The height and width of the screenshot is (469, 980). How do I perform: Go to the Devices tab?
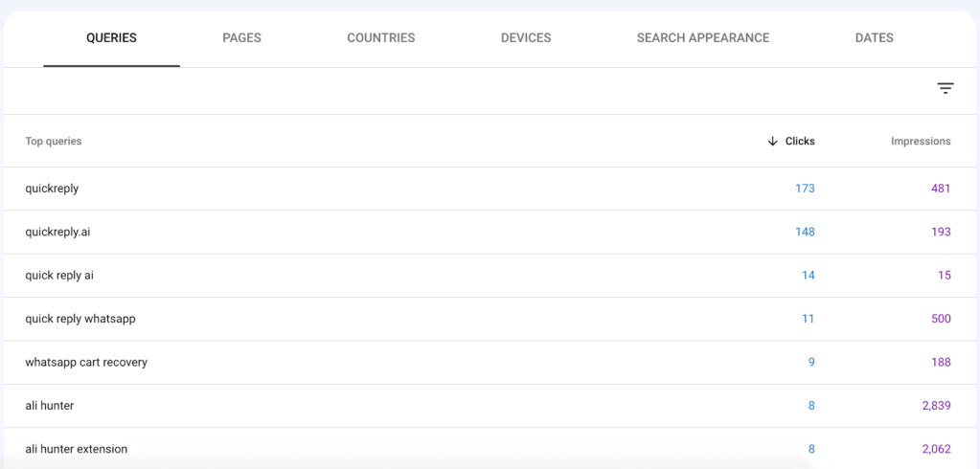click(525, 38)
